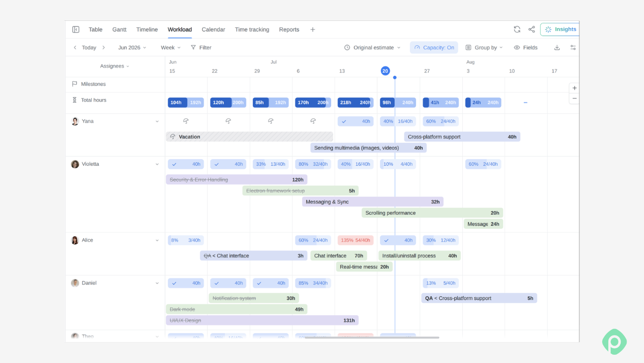Click the 104h of 192h total hours bar
The height and width of the screenshot is (363, 644).
186,102
